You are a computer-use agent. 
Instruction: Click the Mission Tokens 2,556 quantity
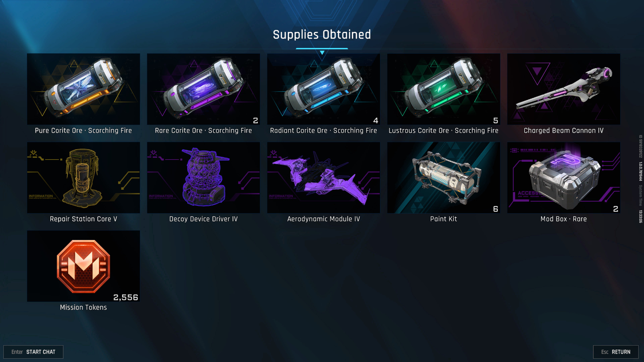[125, 297]
